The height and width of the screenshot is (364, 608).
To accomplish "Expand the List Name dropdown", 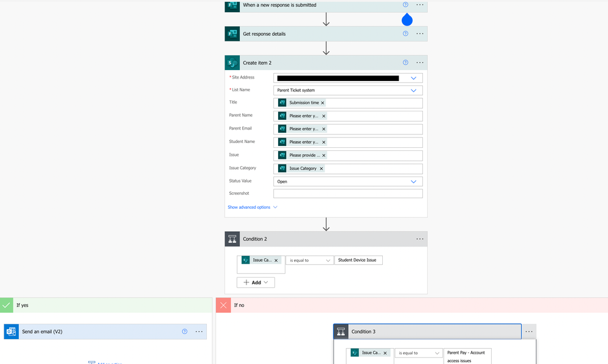I will pos(413,90).
